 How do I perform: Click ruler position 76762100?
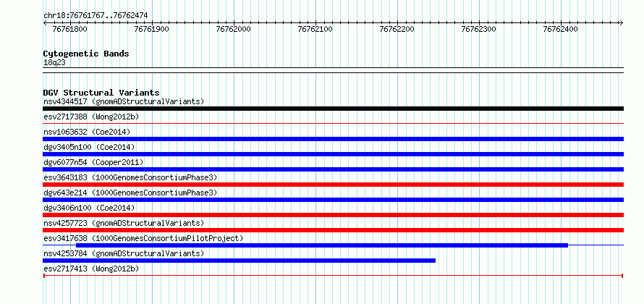pos(315,29)
